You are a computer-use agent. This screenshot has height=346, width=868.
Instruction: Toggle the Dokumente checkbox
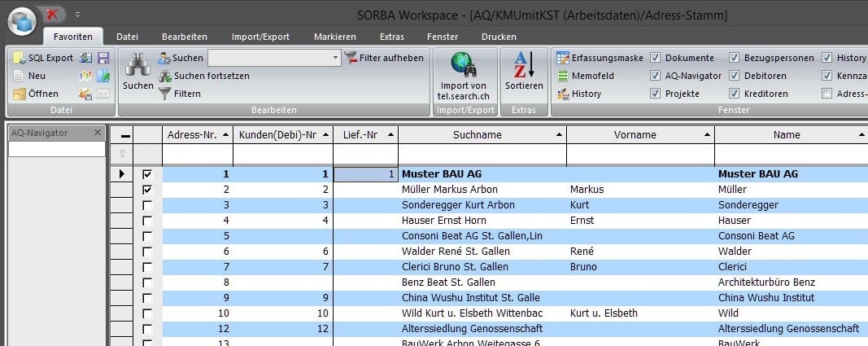tap(656, 58)
